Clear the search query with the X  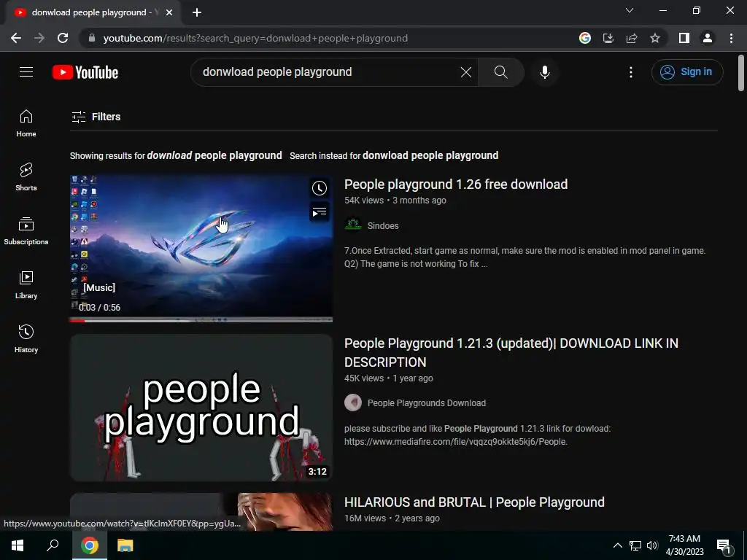466,72
